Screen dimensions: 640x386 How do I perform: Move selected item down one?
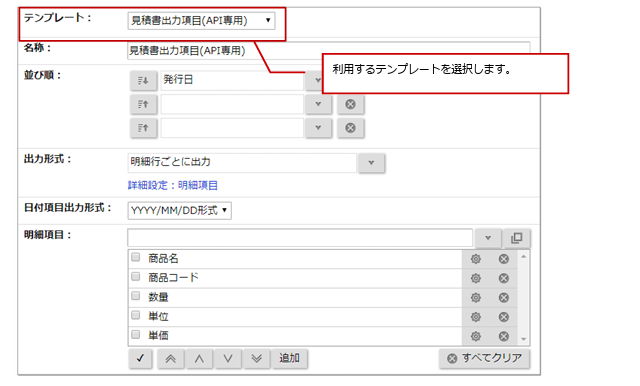228,359
